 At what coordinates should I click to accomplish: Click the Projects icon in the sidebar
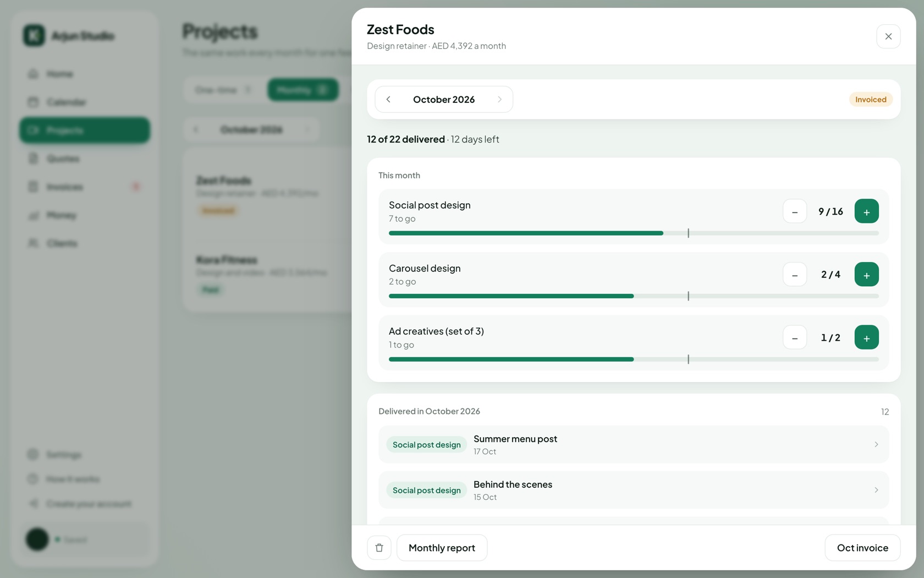point(34,130)
